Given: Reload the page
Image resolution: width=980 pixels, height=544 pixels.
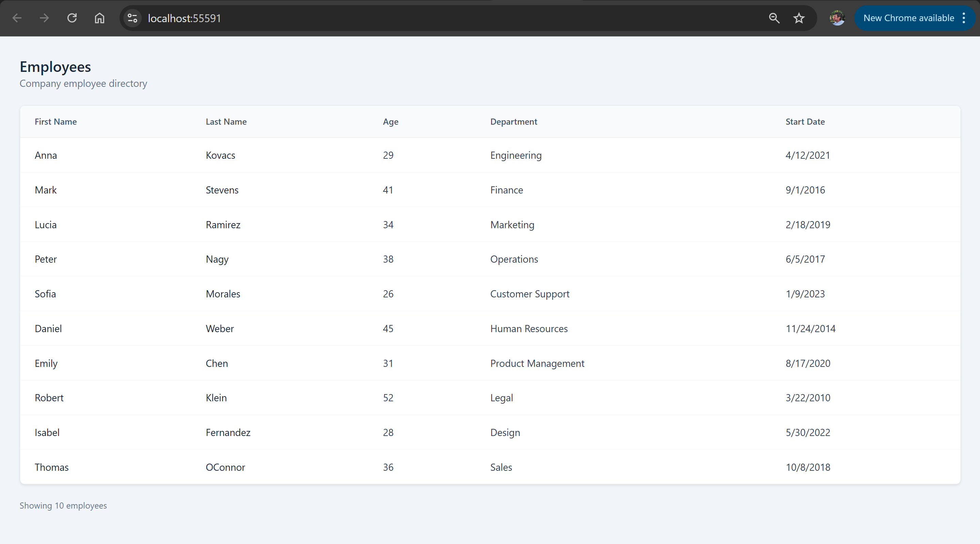Looking at the screenshot, I should (x=72, y=18).
